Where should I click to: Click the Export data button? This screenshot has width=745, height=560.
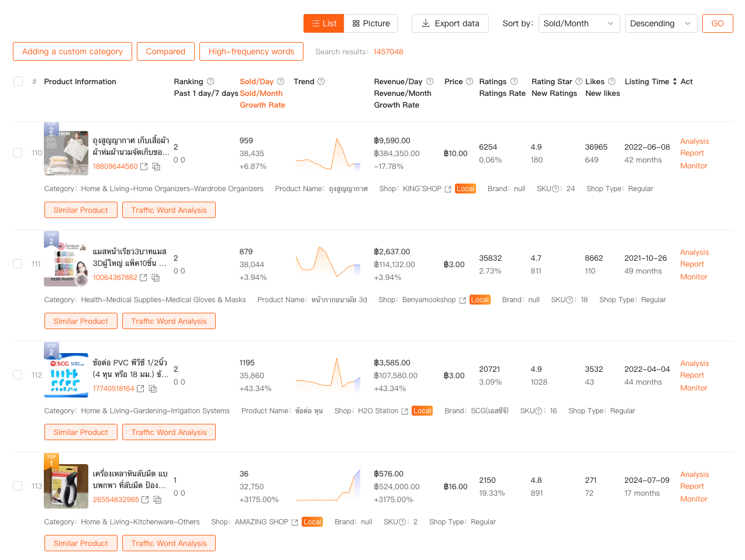click(450, 23)
